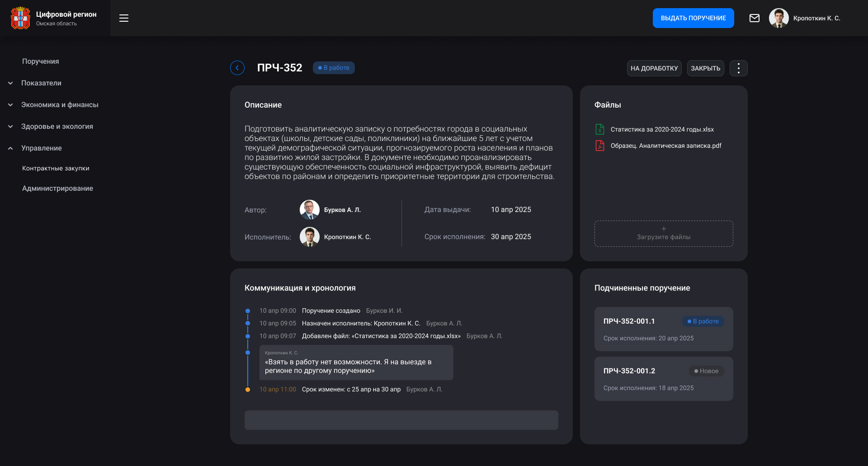This screenshot has width=868, height=466.
Task: Open the hamburger menu in header
Action: click(x=124, y=18)
